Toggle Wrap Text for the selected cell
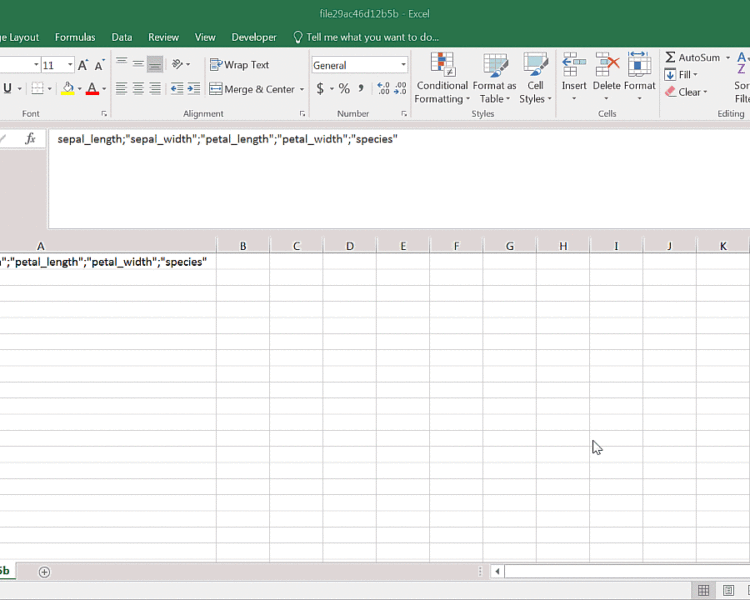This screenshot has height=600, width=750. pyautogui.click(x=240, y=65)
